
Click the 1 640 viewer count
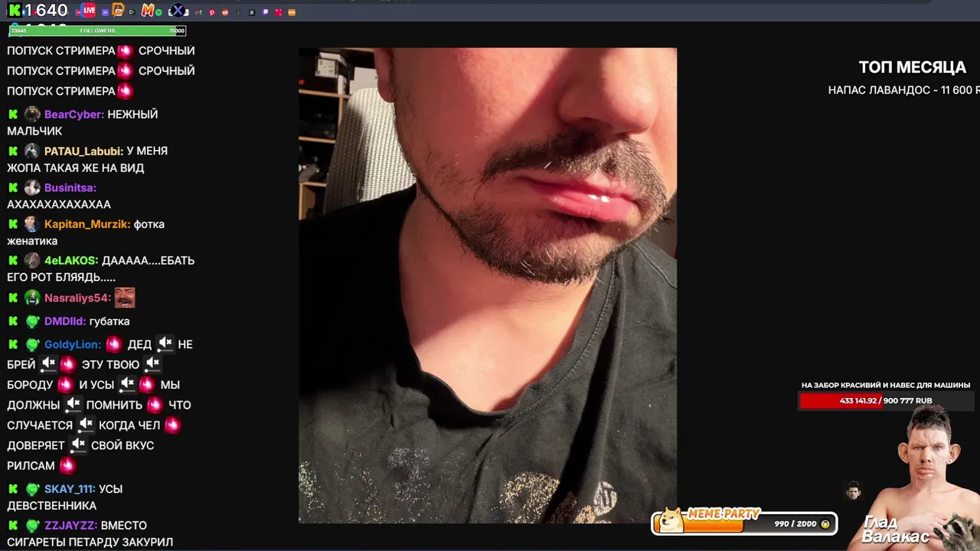coord(46,11)
